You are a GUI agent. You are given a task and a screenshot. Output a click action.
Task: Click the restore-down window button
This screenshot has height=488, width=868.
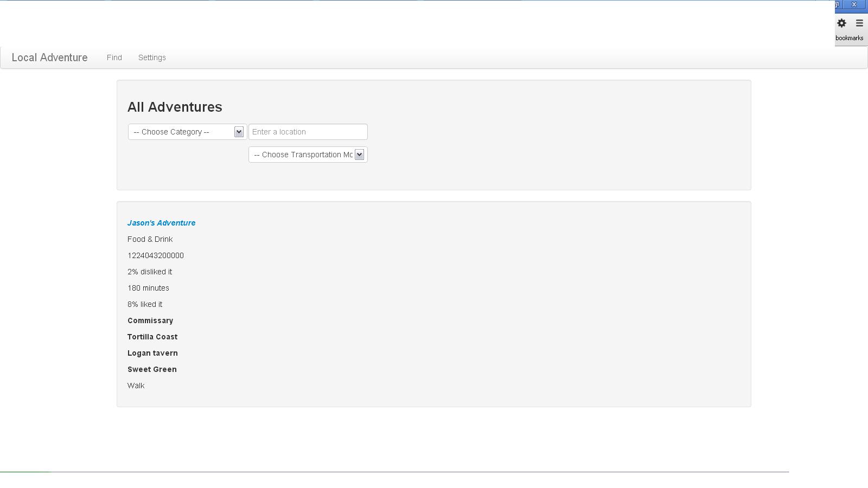point(838,4)
